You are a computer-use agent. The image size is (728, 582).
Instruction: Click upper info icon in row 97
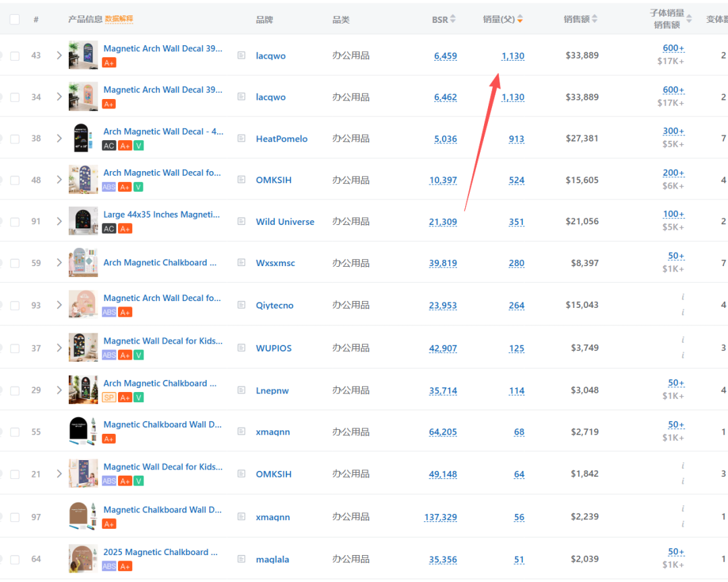click(x=682, y=509)
